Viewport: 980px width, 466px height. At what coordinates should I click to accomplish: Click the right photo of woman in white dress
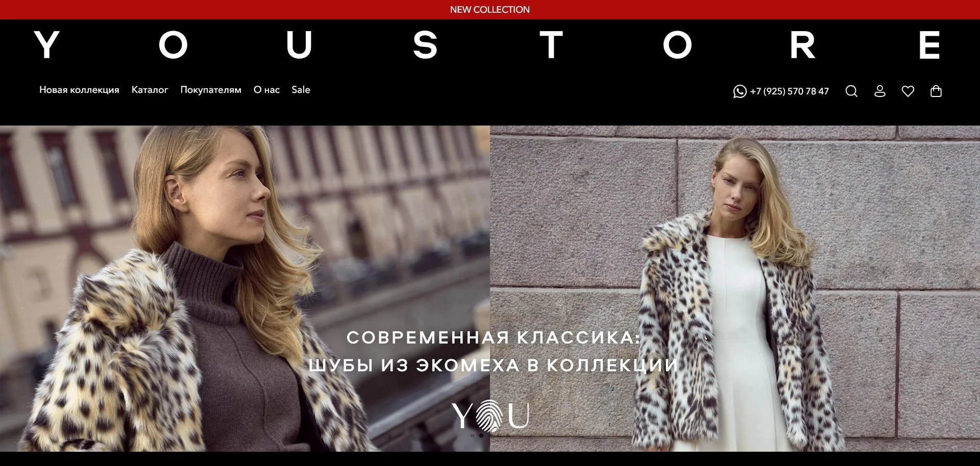pos(735,288)
